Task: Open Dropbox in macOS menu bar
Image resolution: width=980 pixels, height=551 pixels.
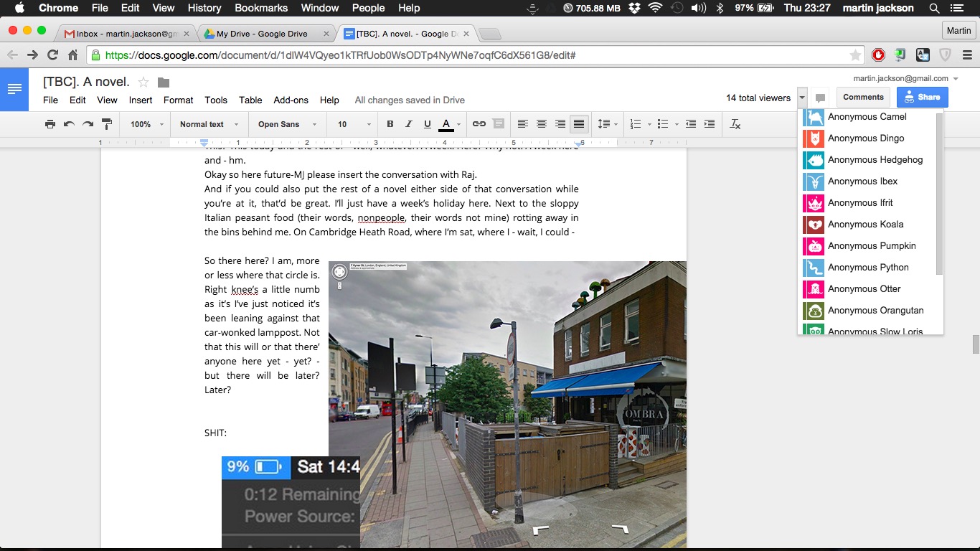Action: [634, 8]
